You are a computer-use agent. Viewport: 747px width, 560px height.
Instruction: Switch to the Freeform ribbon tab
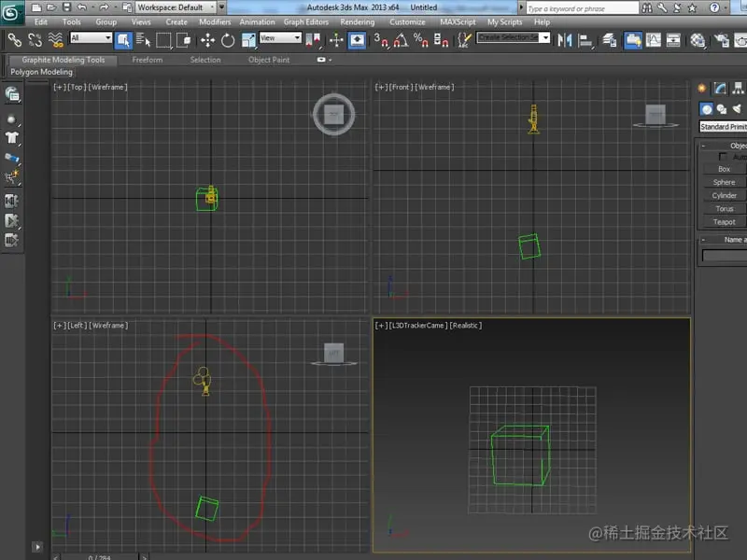tap(148, 60)
